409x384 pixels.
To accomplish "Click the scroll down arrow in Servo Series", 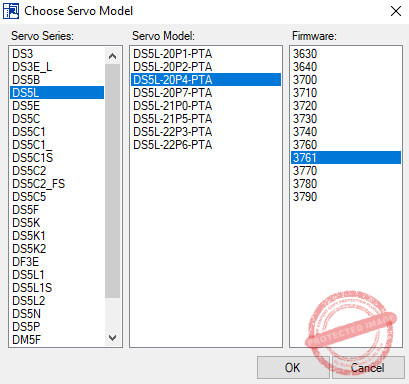I will [113, 338].
